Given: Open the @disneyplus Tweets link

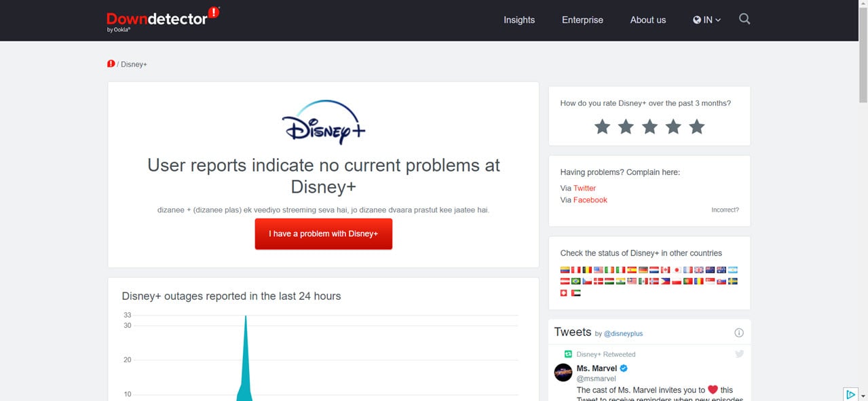Looking at the screenshot, I should 623,334.
